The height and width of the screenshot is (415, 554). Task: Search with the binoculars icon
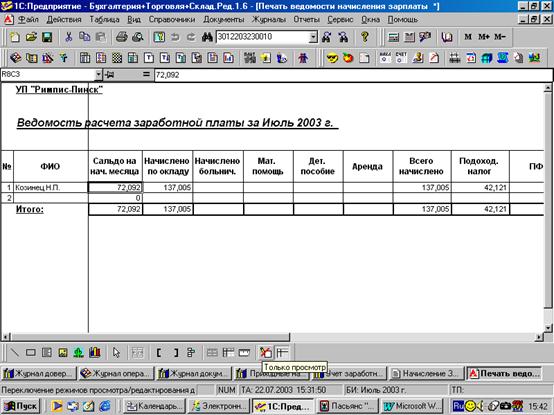coord(207,37)
